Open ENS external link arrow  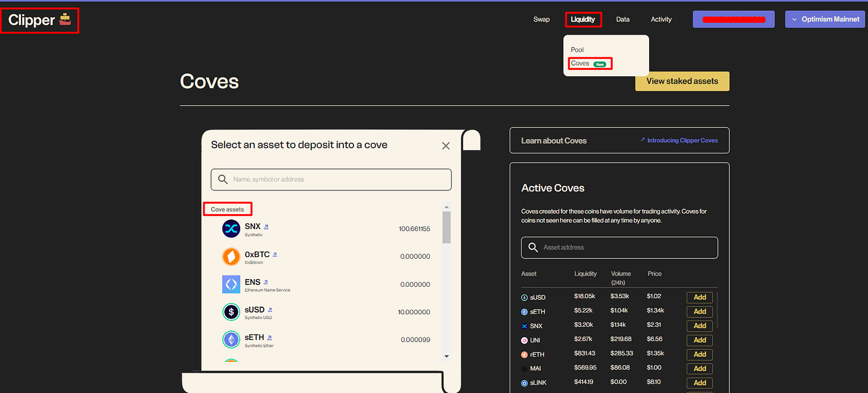pos(266,282)
